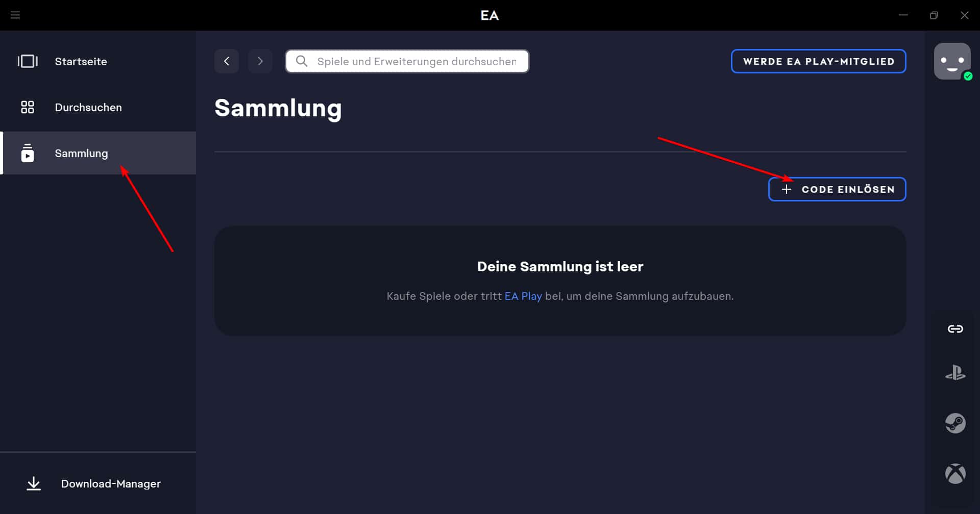The width and height of the screenshot is (980, 514).
Task: Minimize the EA app window
Action: [x=903, y=15]
